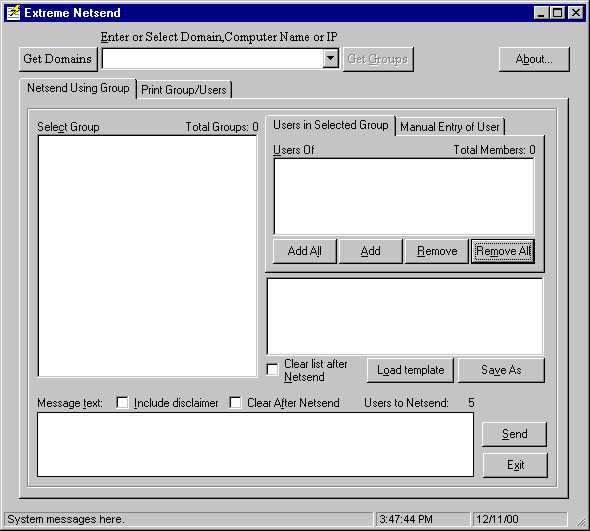
Task: Tick the Include disclaimer checkbox
Action: click(x=122, y=402)
